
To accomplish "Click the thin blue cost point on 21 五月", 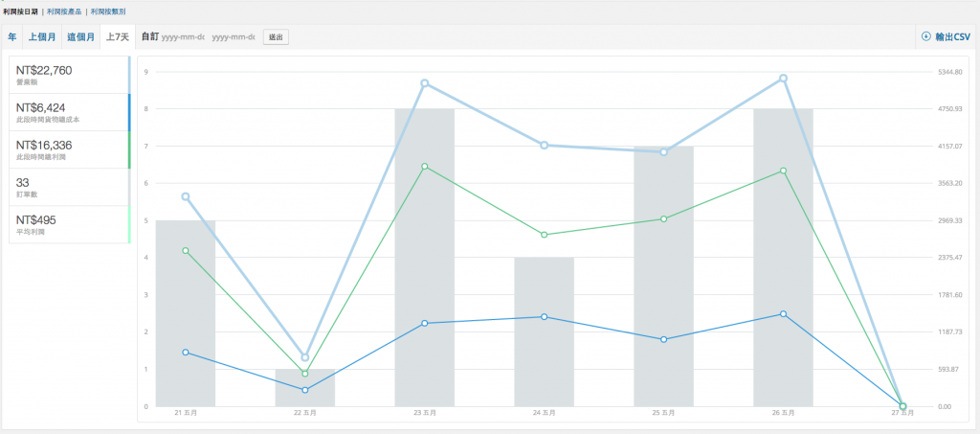I will coord(186,352).
